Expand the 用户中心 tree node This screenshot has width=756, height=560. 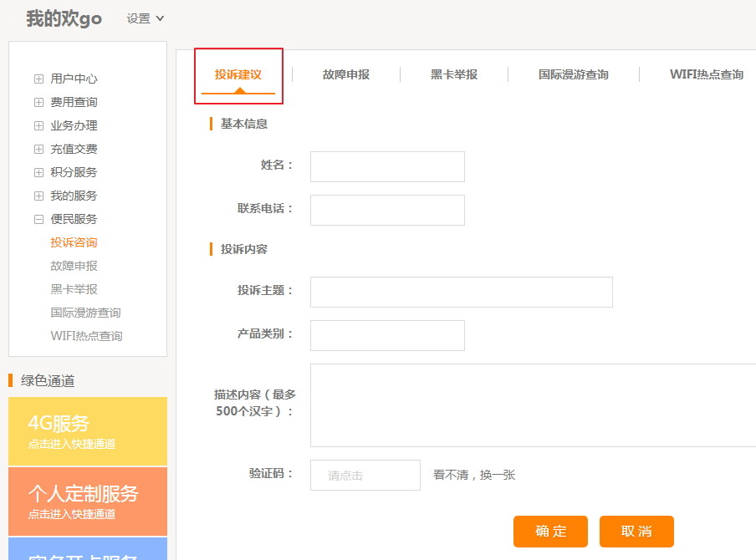coord(38,79)
